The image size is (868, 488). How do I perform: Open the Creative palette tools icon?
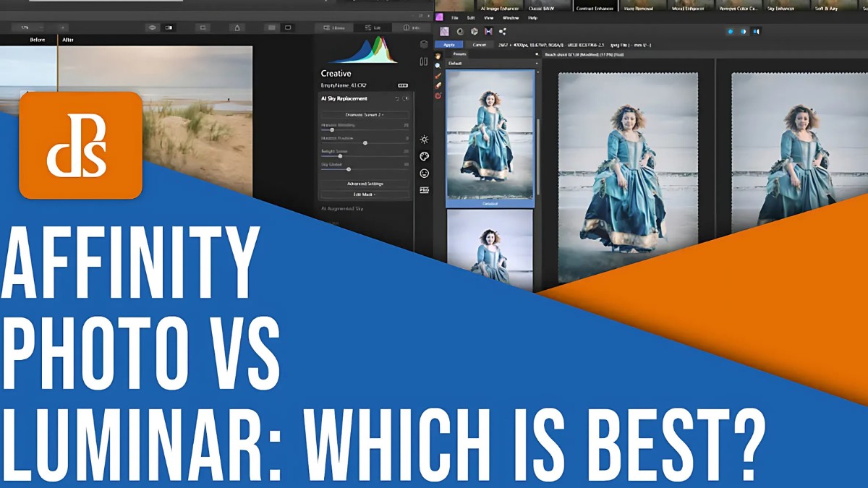coord(424,156)
